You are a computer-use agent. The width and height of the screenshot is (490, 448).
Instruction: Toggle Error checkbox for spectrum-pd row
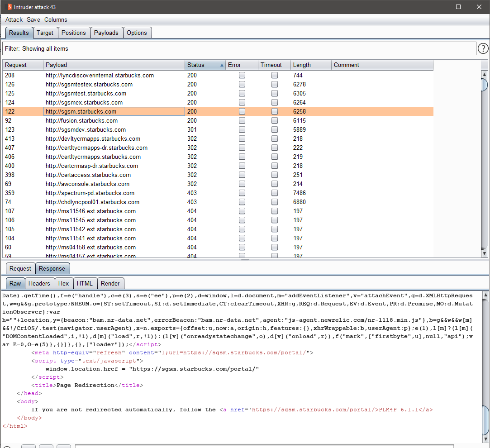(x=242, y=193)
